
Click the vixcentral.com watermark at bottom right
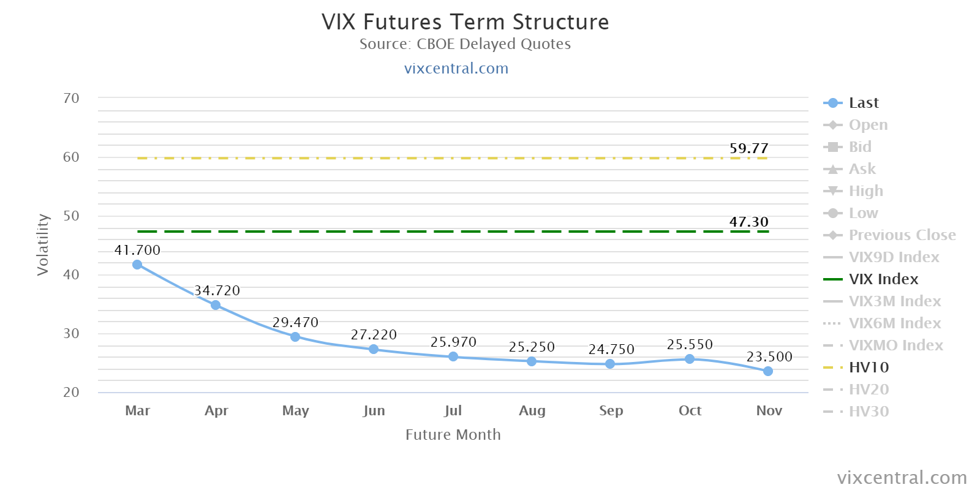pyautogui.click(x=902, y=477)
